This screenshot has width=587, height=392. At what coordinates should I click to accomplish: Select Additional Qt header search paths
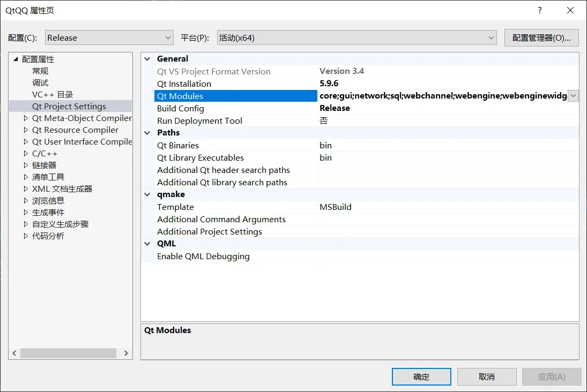224,170
